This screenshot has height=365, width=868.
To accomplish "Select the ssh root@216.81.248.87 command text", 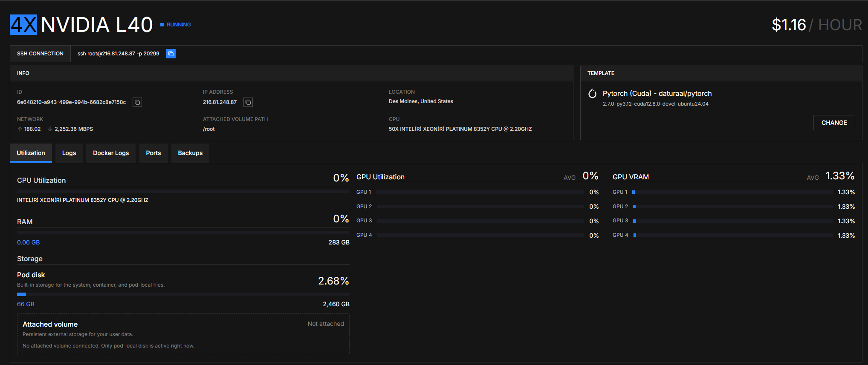I will (119, 54).
